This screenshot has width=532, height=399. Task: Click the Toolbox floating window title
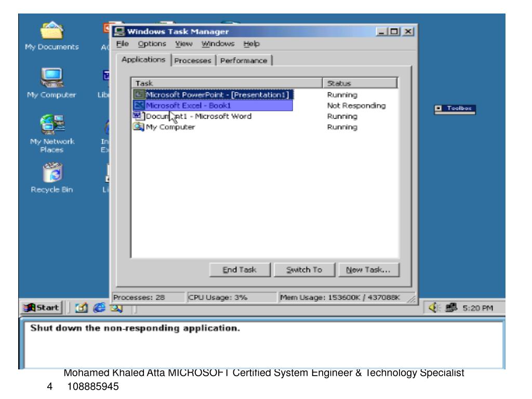coord(459,108)
